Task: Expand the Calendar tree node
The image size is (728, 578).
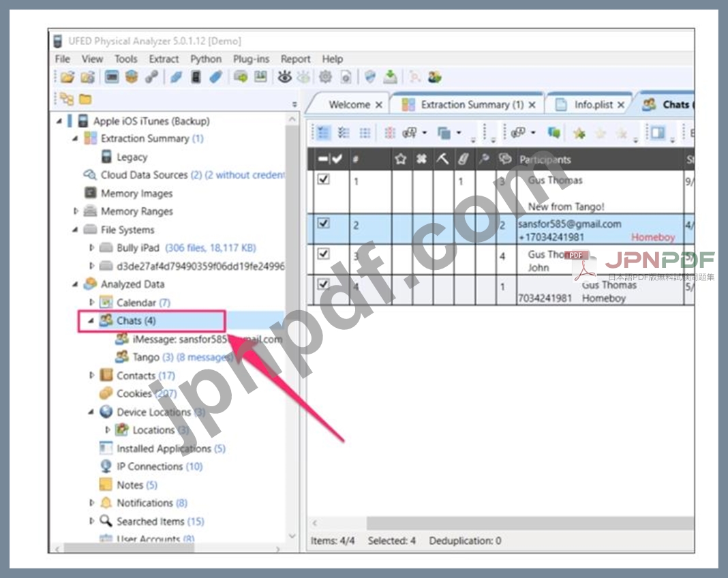Action: (91, 303)
